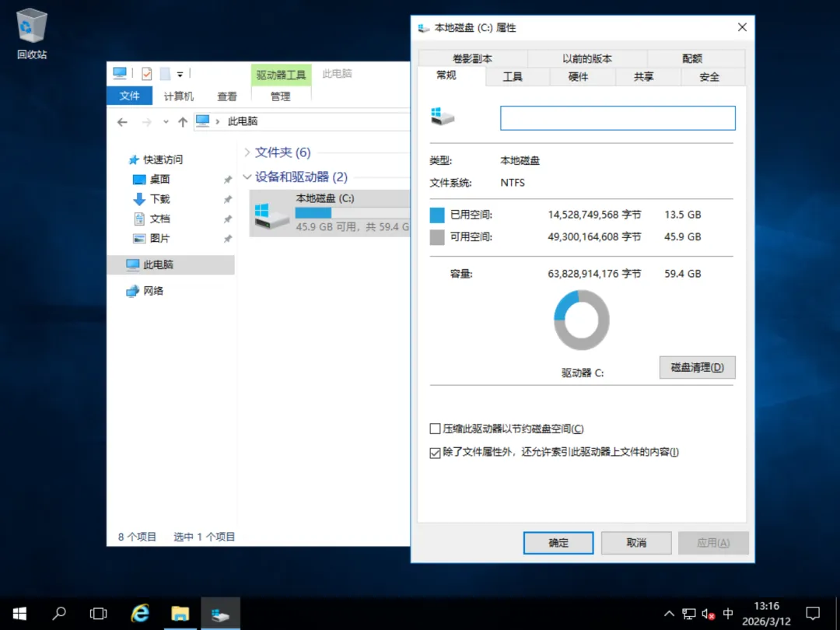Click the 磁盘清理(D) button
The image size is (840, 630).
(x=697, y=367)
